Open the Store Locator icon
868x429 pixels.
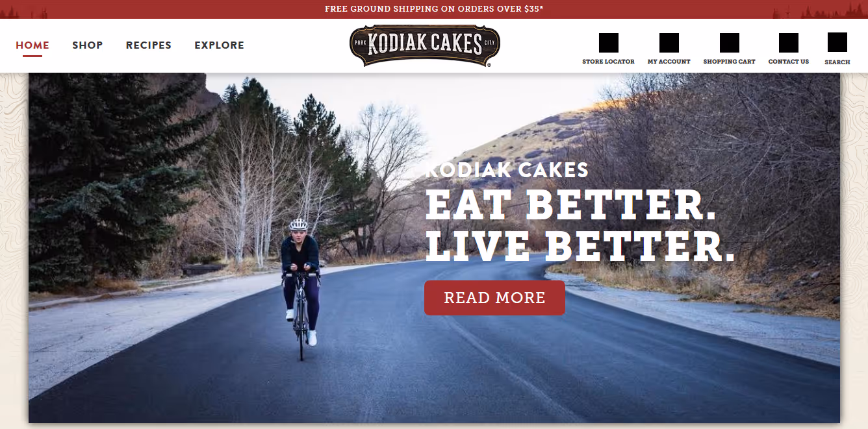pyautogui.click(x=609, y=43)
